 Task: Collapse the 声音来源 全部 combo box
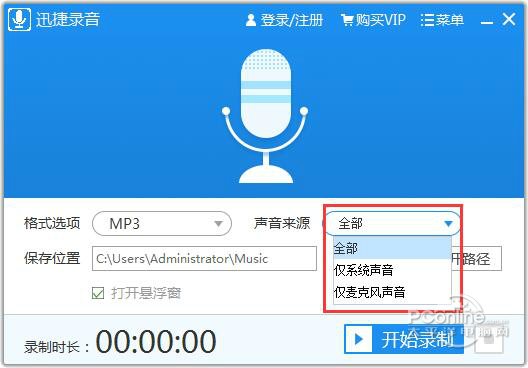pyautogui.click(x=392, y=223)
